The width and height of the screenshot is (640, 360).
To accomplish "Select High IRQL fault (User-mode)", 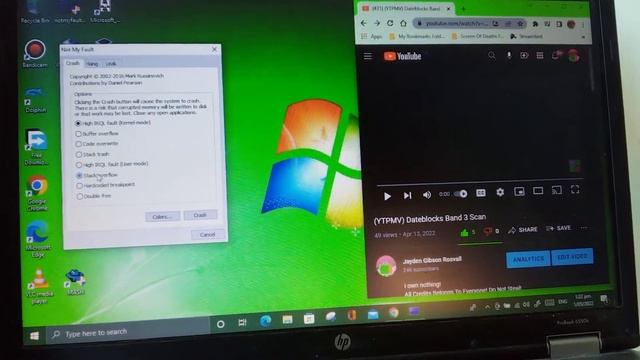I will (x=112, y=164).
